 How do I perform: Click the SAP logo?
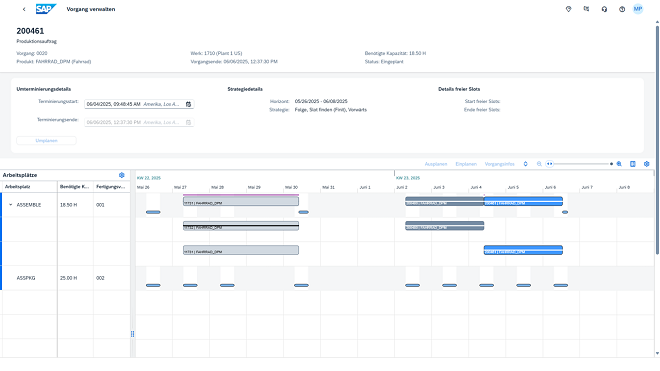click(x=46, y=9)
